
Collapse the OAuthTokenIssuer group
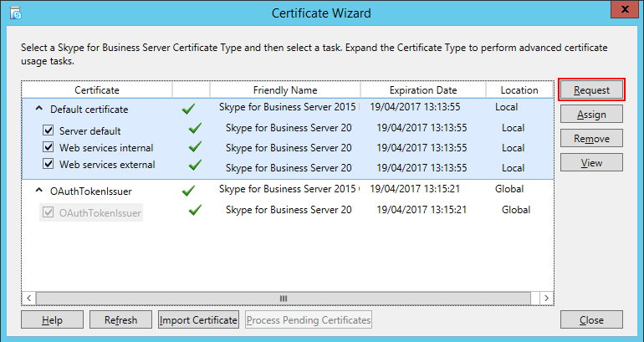(39, 191)
